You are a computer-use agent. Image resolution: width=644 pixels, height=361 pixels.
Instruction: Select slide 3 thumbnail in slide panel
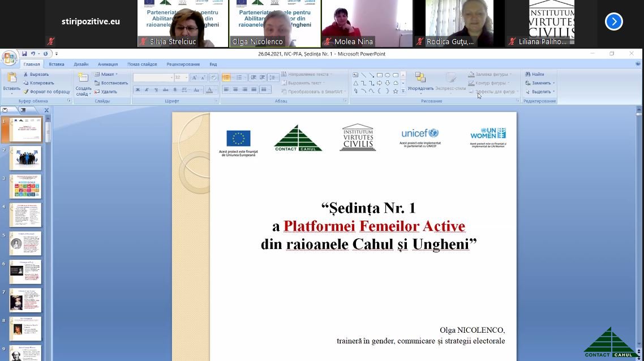point(25,187)
